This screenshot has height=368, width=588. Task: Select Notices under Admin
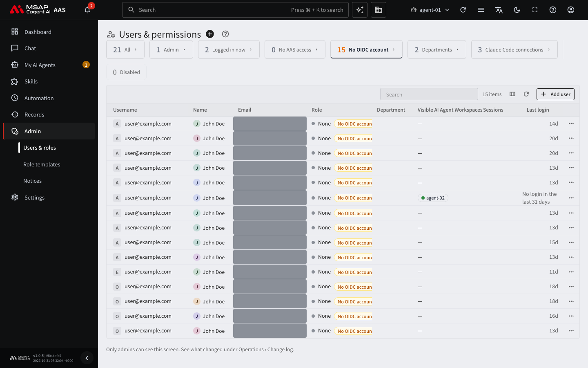tap(33, 181)
